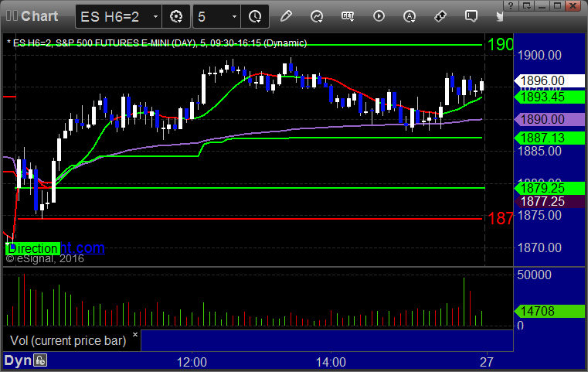Click the Dyn scaling label
Image resolution: width=588 pixels, height=372 pixels.
coord(18,360)
